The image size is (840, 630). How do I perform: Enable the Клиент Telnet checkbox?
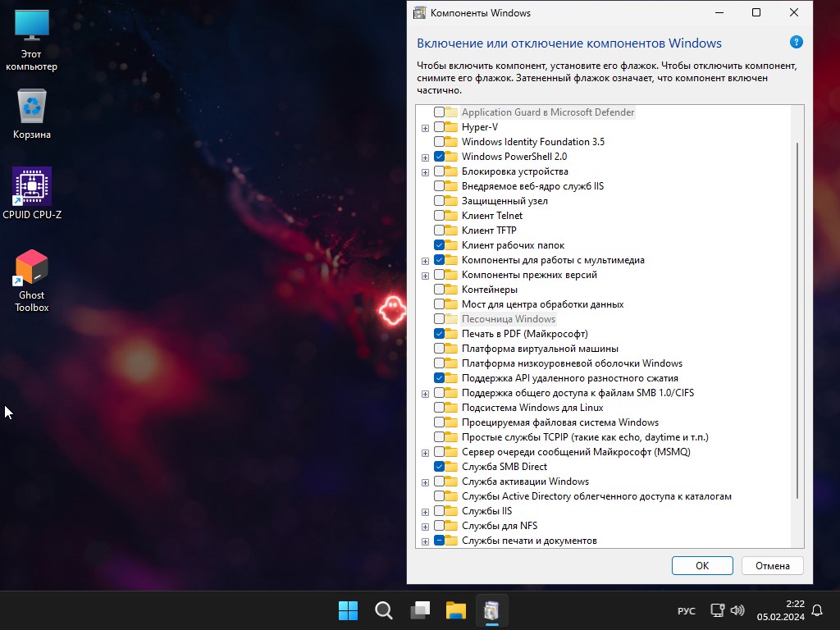(439, 216)
